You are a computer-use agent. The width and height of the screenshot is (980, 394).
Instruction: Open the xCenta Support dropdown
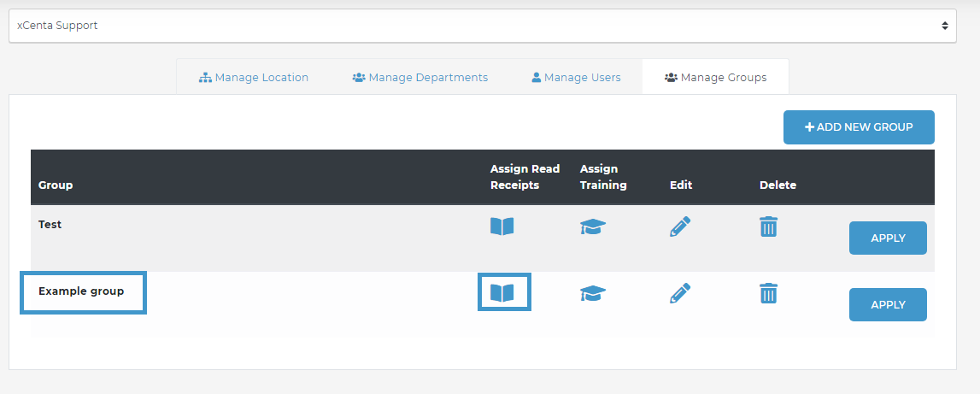[483, 26]
